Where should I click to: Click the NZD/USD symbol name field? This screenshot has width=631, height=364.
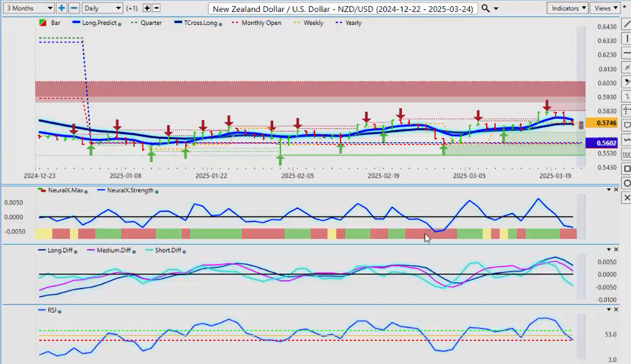pos(343,8)
